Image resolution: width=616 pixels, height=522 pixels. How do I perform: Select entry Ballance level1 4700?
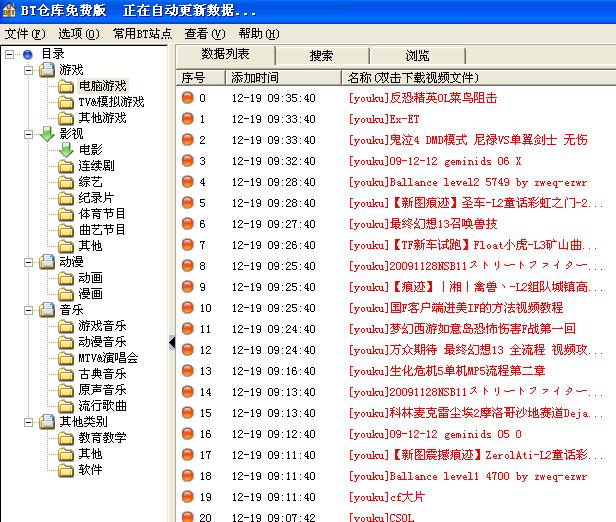(468, 476)
